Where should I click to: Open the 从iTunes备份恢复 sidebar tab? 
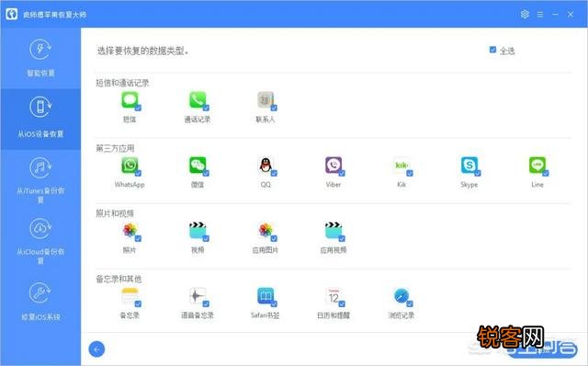point(40,180)
